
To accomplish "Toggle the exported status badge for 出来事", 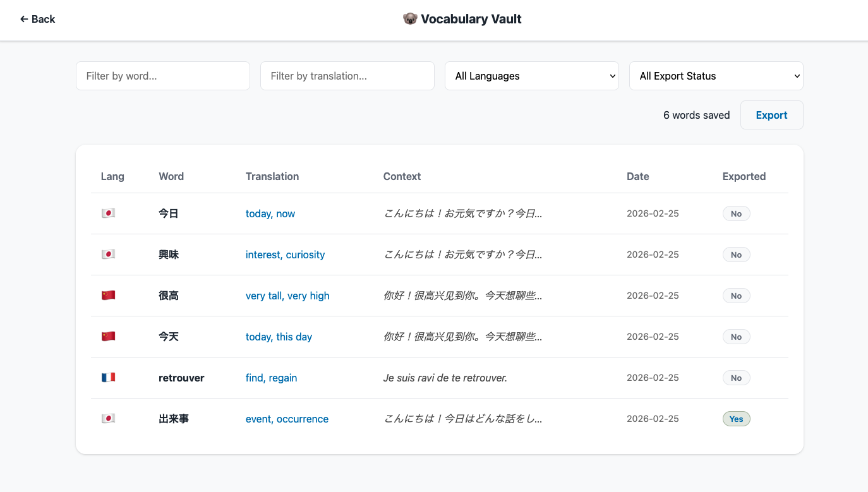I will [x=736, y=418].
